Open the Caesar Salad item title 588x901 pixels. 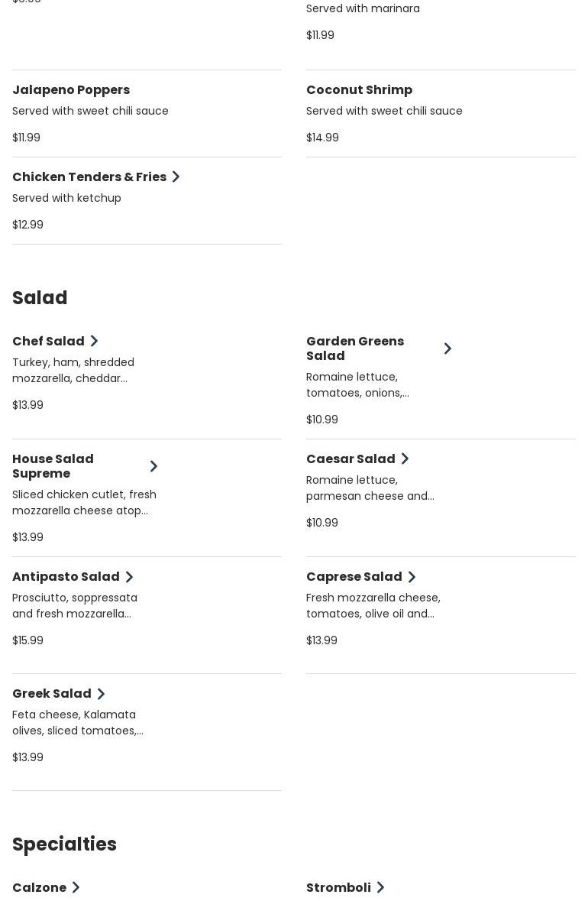point(351,459)
